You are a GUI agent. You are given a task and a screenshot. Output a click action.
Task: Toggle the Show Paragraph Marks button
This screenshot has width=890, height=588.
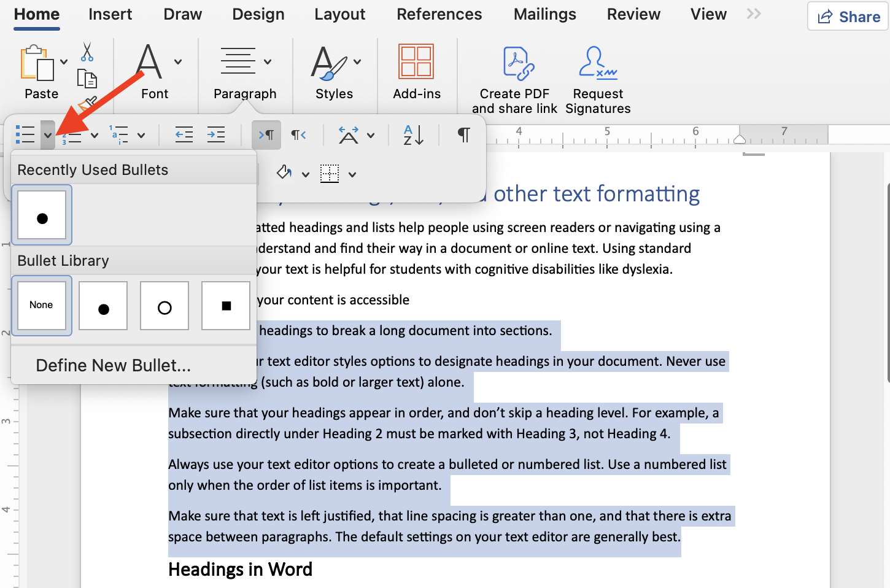click(x=463, y=134)
